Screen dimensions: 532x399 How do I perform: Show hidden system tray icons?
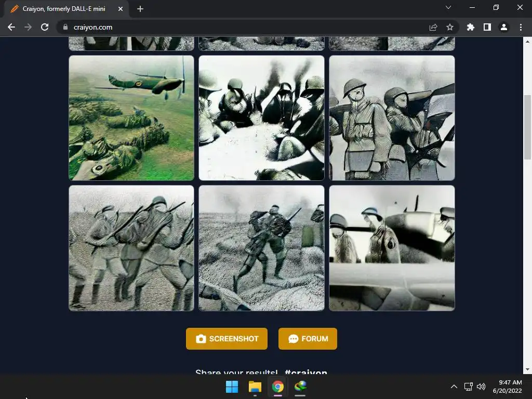(x=454, y=387)
